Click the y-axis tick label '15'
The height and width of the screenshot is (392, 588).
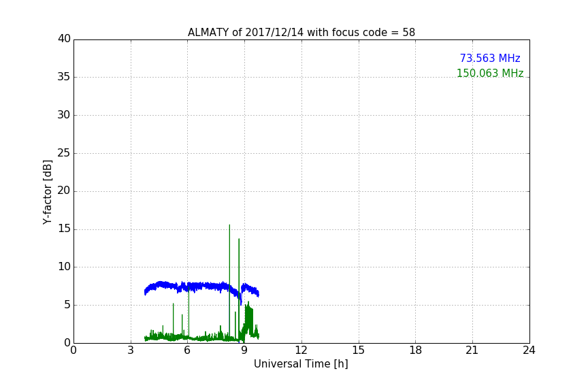click(64, 229)
